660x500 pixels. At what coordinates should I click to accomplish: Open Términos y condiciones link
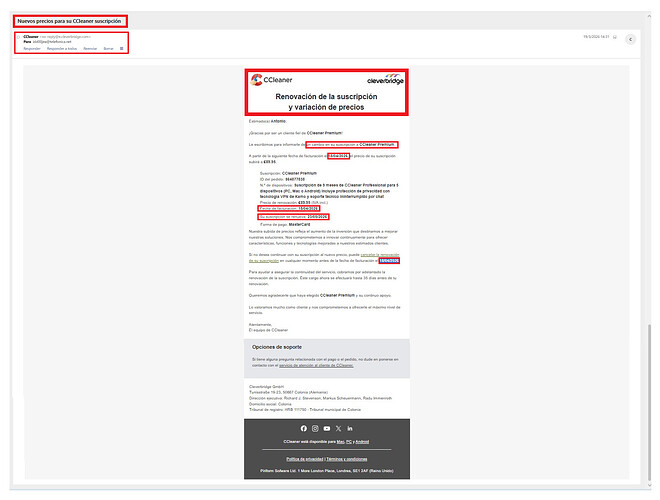click(348, 458)
